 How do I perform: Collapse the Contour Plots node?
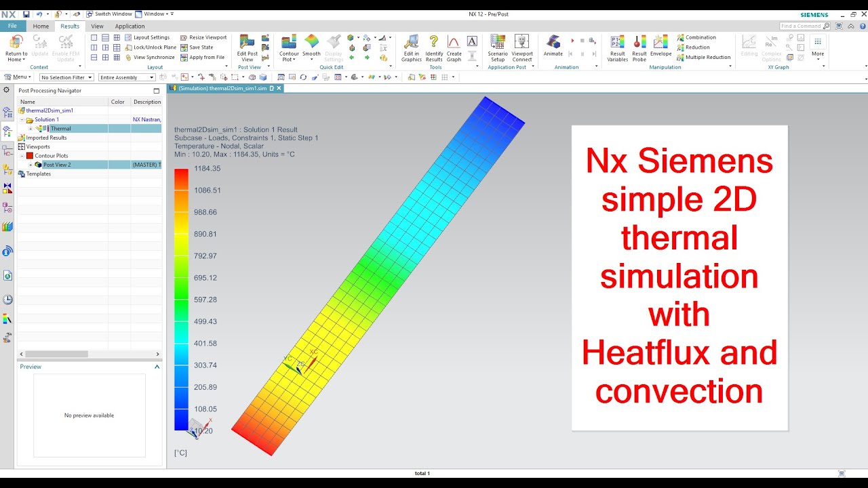pyautogui.click(x=22, y=156)
